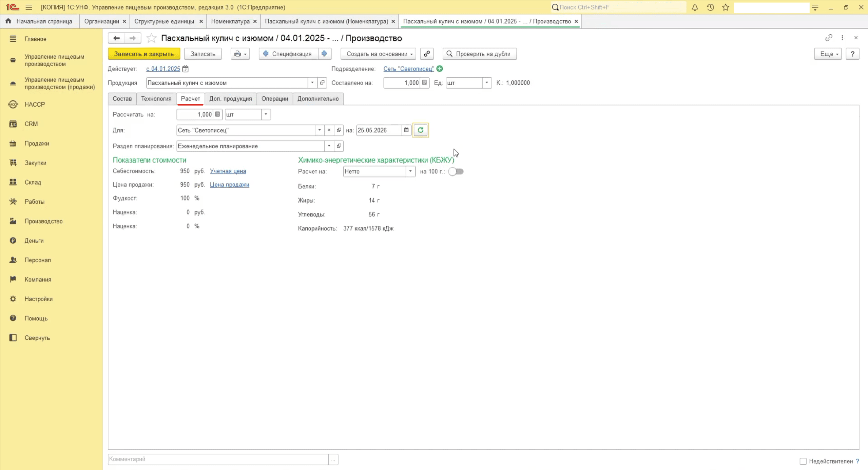The image size is (868, 470).
Task: Click in the Комментарий input field
Action: (218, 459)
